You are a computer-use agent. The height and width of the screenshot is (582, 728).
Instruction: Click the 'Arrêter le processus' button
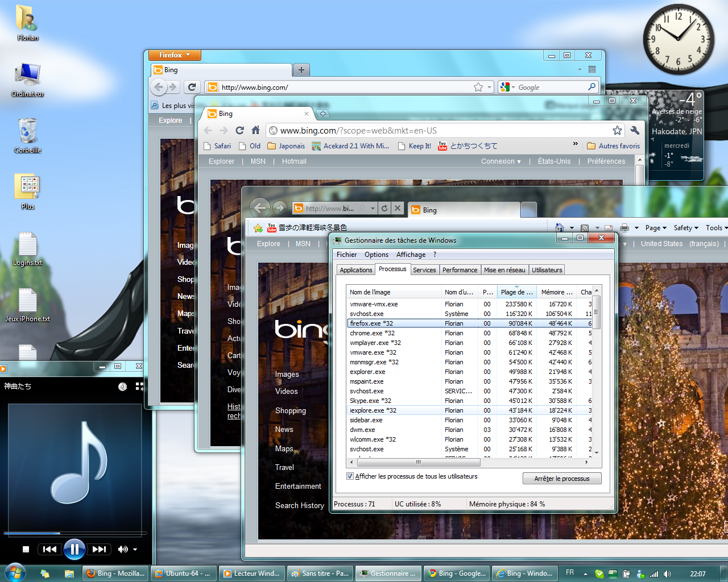coord(561,479)
